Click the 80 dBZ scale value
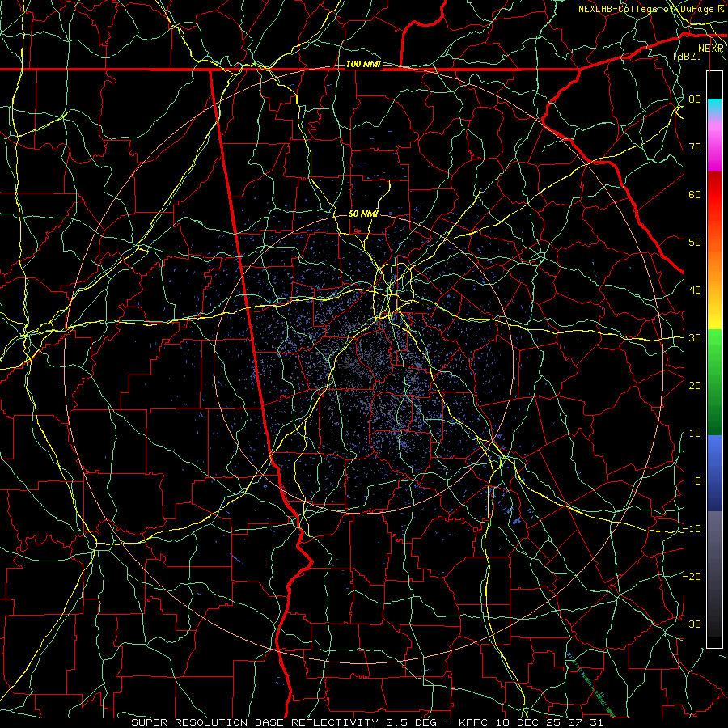728x728 pixels. pos(695,99)
